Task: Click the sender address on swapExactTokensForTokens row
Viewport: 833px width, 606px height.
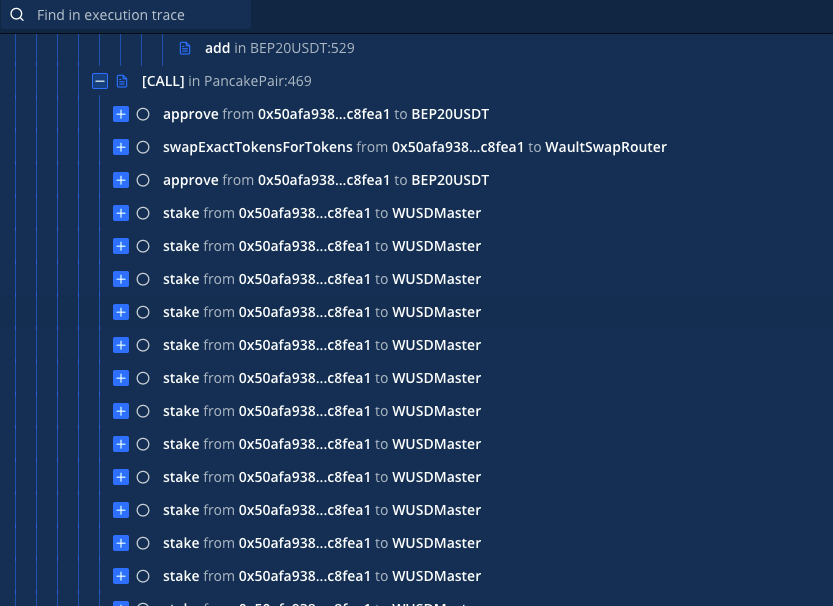Action: pyautogui.click(x=458, y=147)
